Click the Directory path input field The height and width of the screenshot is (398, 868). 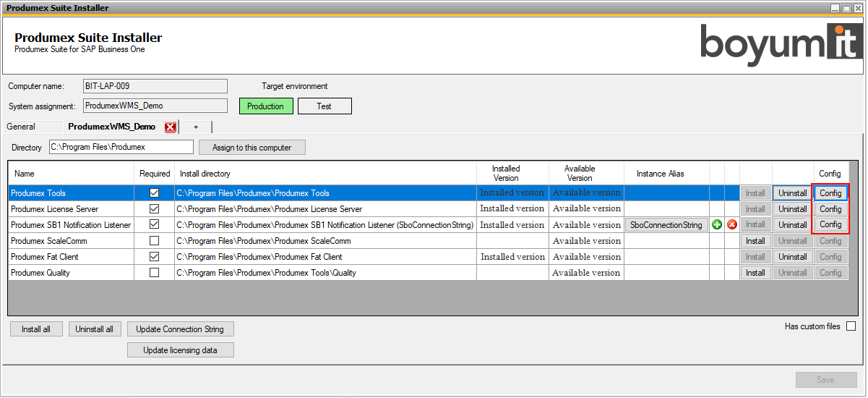(x=121, y=147)
